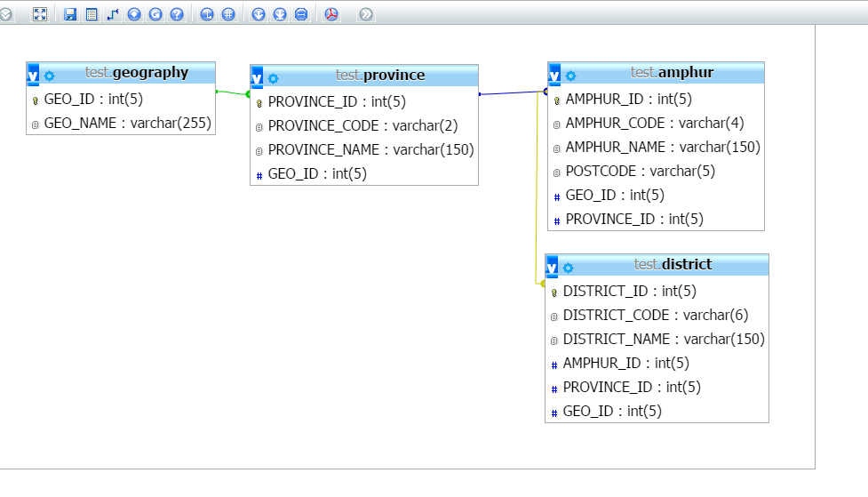Click the small/big all tables icon
Image resolution: width=868 pixels, height=497 pixels.
[x=259, y=14]
